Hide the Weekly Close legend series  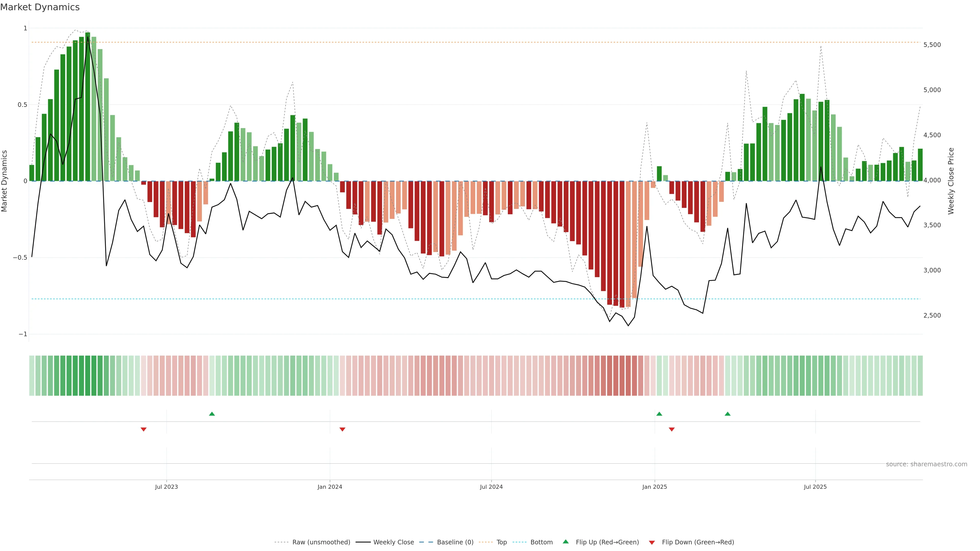tap(393, 542)
